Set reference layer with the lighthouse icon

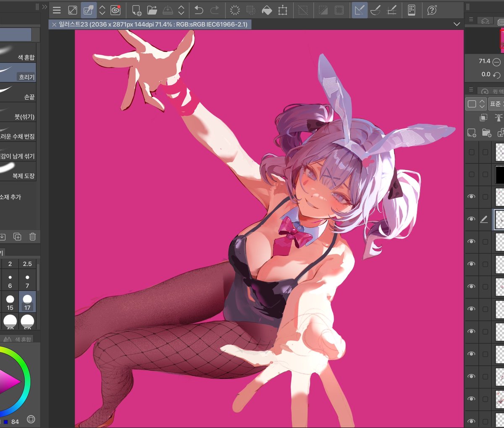point(499,118)
